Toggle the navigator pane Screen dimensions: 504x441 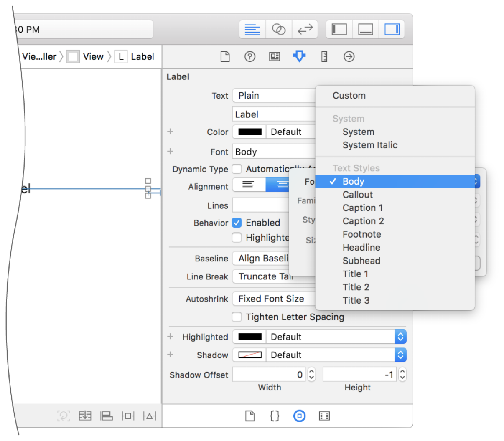click(339, 30)
